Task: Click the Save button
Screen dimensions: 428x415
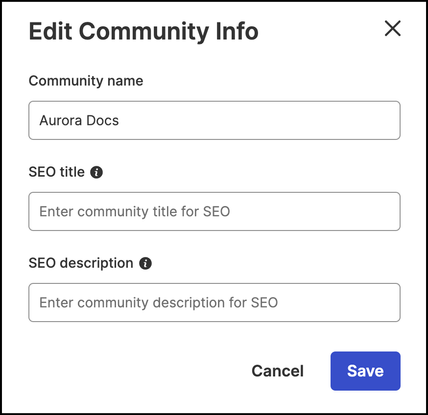Action: (x=365, y=371)
